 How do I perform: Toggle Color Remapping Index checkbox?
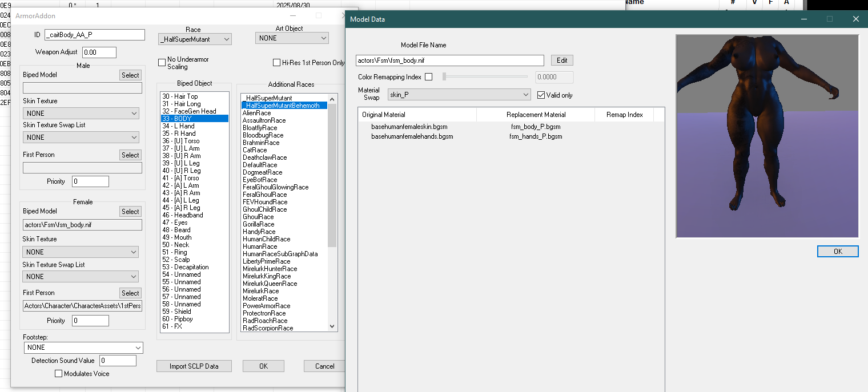(x=429, y=76)
